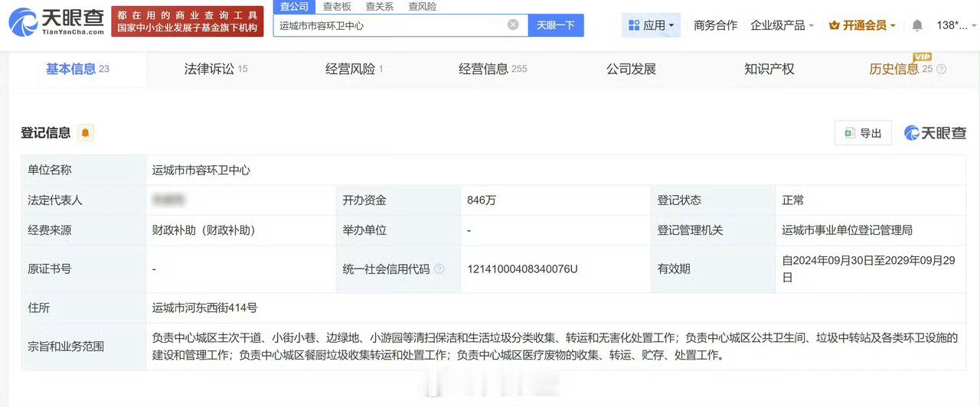Click the 开办资金 field label
Screen dimensions: 980x407
pos(364,200)
